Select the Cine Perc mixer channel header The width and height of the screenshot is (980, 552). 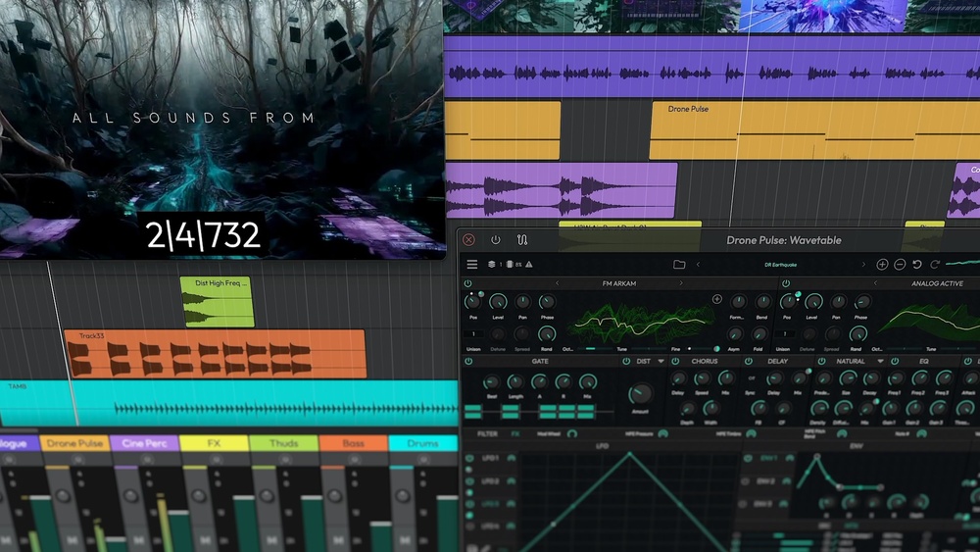coord(144,443)
